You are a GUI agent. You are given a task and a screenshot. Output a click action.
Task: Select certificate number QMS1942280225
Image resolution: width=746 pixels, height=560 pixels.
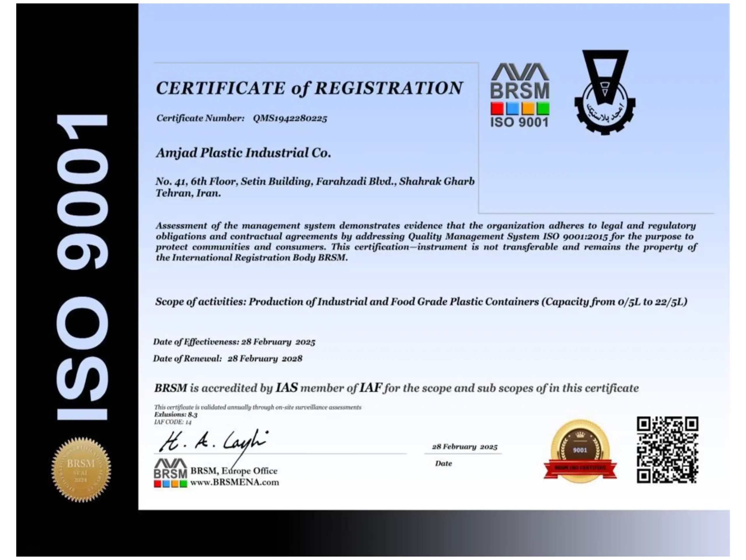click(x=290, y=118)
